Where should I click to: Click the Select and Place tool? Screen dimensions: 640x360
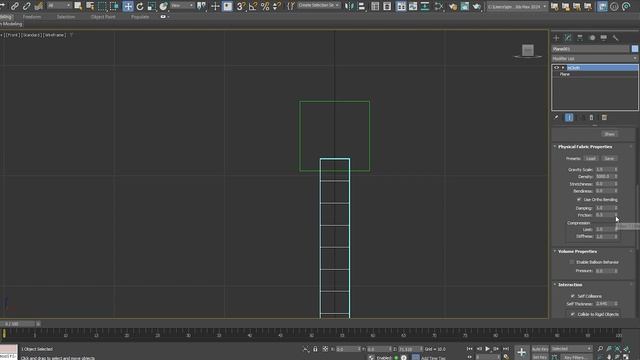164,6
